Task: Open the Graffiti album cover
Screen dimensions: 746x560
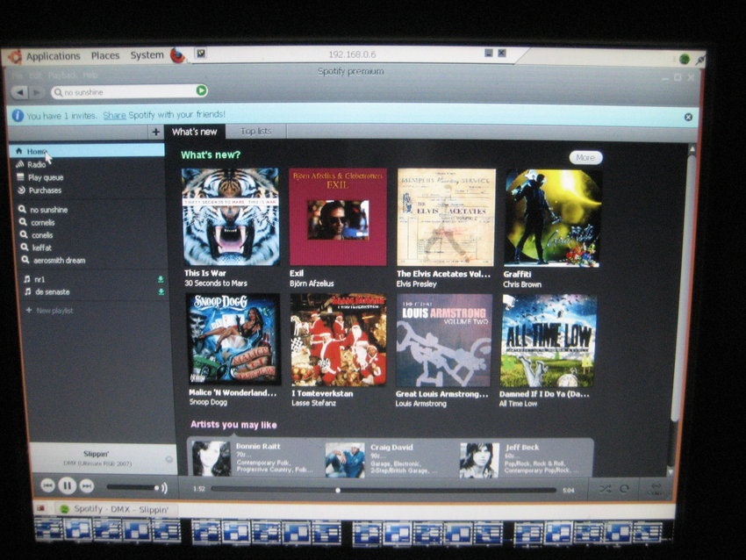Action: pos(552,218)
